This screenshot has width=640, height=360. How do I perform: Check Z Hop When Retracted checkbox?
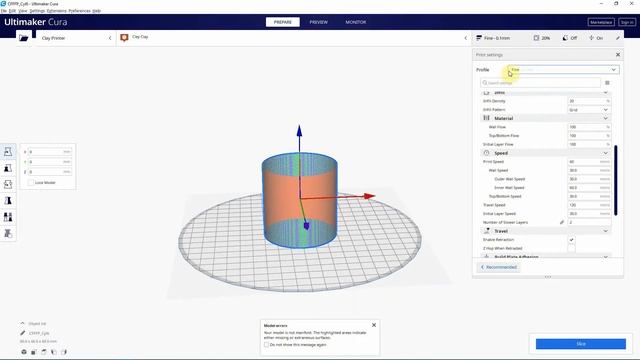(571, 248)
